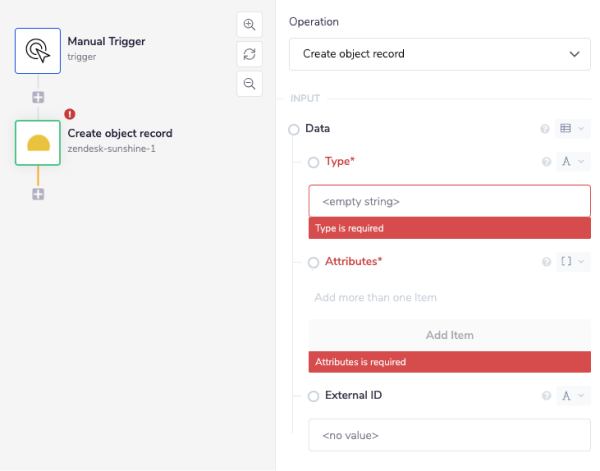600x471 pixels.
Task: Open the Data field type selector
Action: click(572, 129)
